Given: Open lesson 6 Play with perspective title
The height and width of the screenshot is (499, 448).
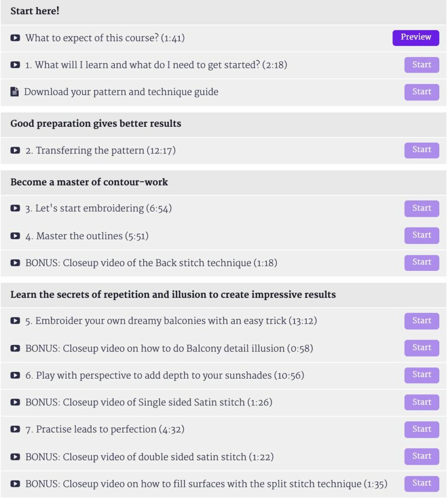Looking at the screenshot, I should 165,375.
